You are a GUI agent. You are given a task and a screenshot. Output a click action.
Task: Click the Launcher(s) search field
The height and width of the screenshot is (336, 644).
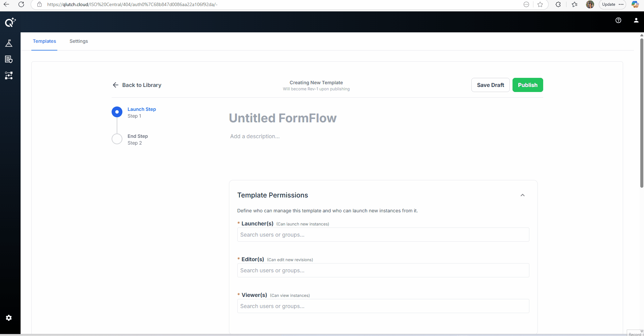point(383,235)
